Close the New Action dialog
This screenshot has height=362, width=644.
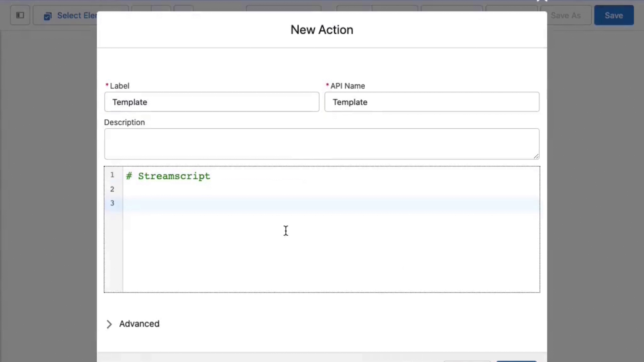542,1
